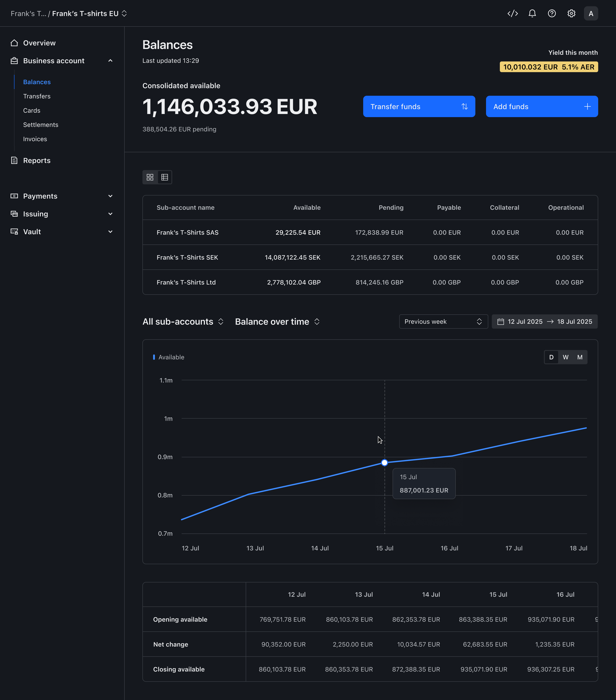Expand the Issuing section chevron
Screen dimensions: 616x700
(x=110, y=214)
